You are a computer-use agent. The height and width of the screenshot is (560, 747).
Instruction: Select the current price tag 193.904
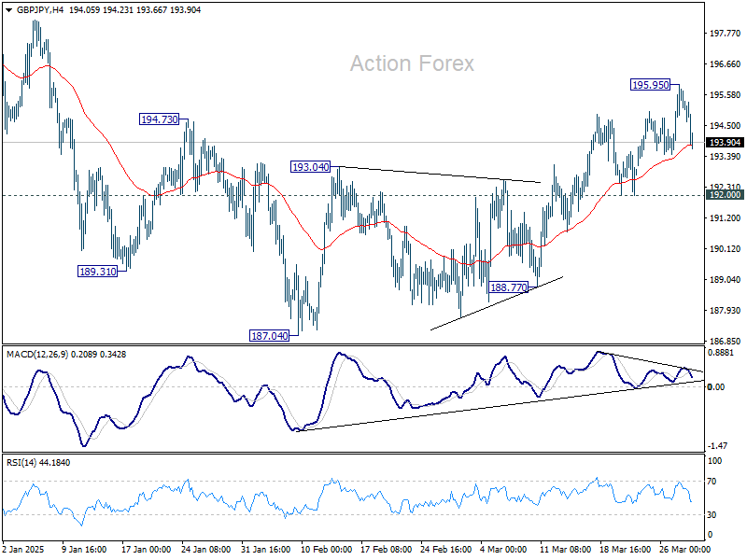[725, 143]
